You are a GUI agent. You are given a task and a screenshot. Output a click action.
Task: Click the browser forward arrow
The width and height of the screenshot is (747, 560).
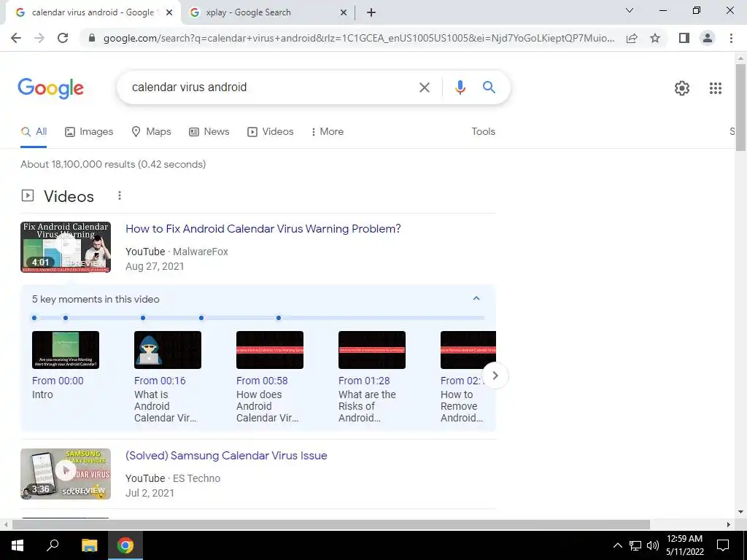point(39,38)
